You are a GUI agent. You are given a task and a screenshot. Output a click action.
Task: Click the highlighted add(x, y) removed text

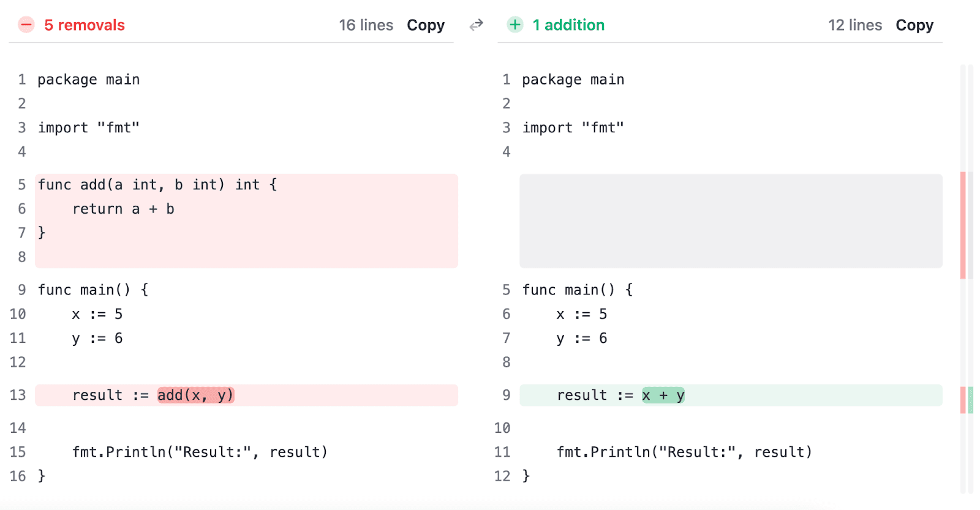tap(195, 395)
